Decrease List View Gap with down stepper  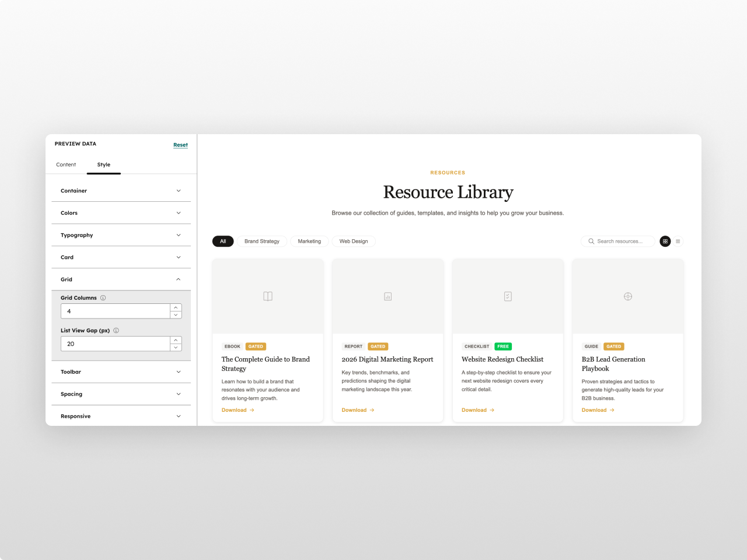point(176,348)
